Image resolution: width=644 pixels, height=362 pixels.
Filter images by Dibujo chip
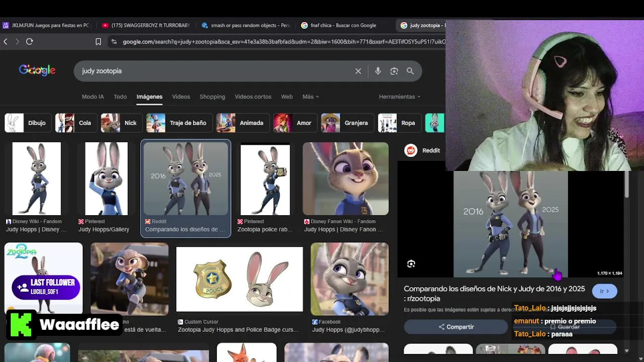tap(27, 123)
